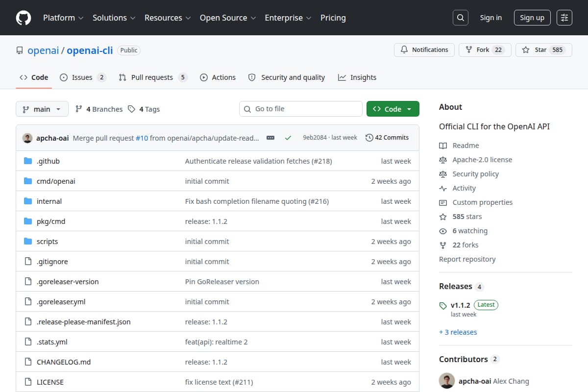Open the scripts folder icon
The height and width of the screenshot is (392, 588).
point(28,242)
